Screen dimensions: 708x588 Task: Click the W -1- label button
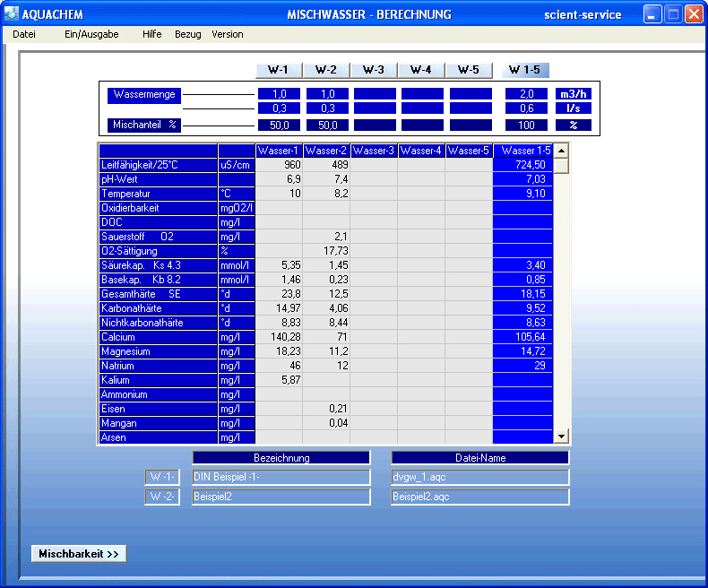[x=162, y=477]
